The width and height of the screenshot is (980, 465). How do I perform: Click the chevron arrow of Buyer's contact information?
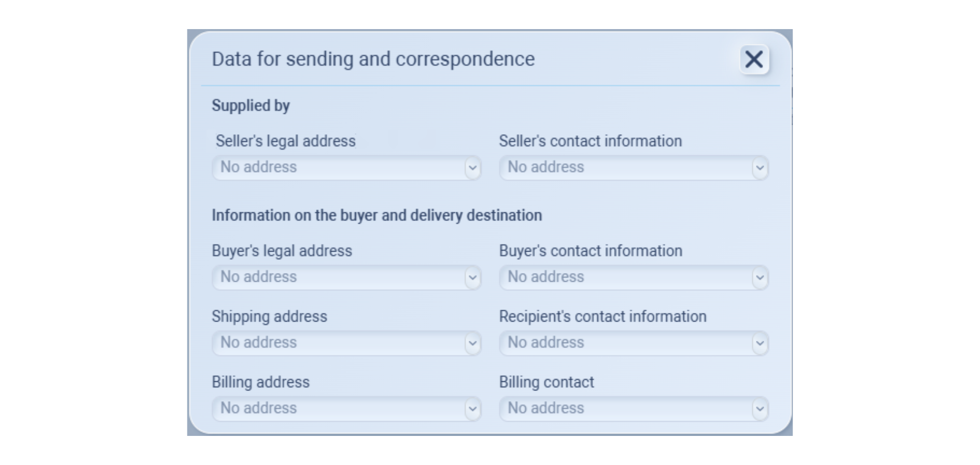pos(759,278)
